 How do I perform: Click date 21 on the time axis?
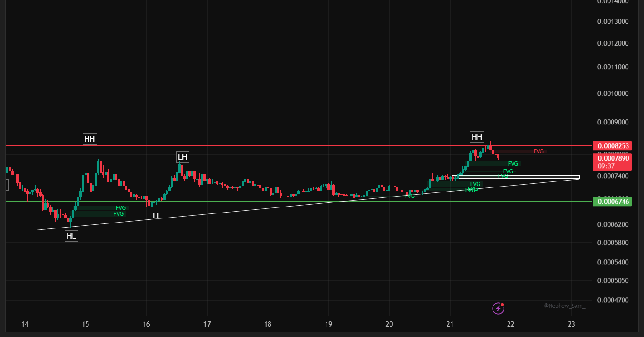[450, 324]
